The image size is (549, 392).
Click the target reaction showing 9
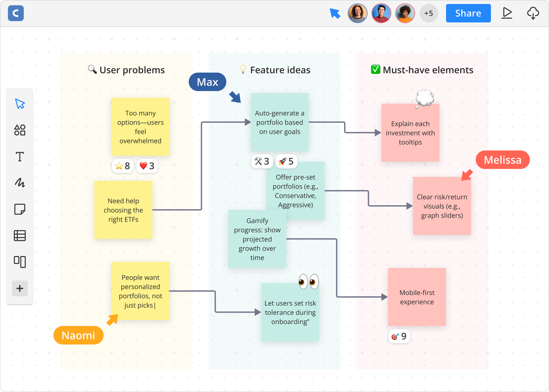coord(399,336)
